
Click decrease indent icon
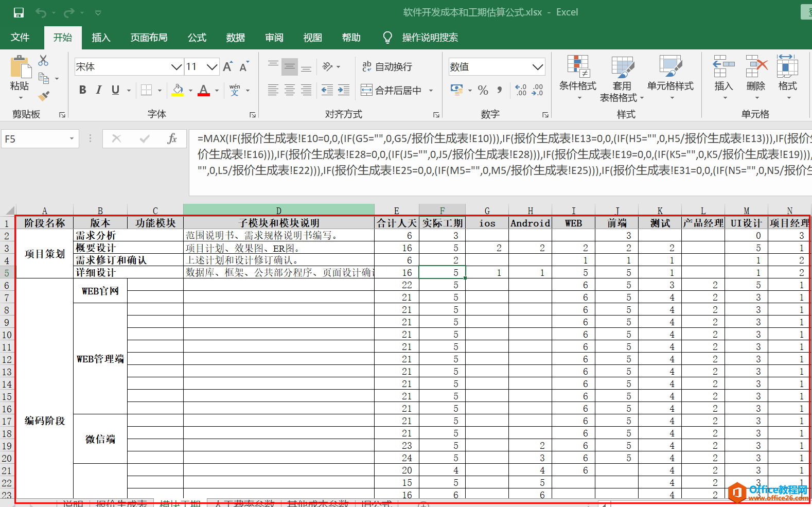[327, 90]
